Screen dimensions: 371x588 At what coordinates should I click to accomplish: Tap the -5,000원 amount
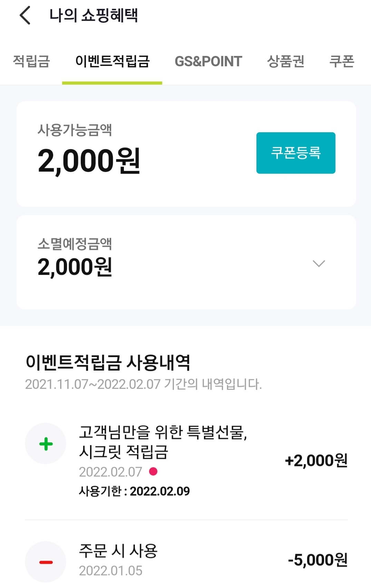[x=318, y=560]
